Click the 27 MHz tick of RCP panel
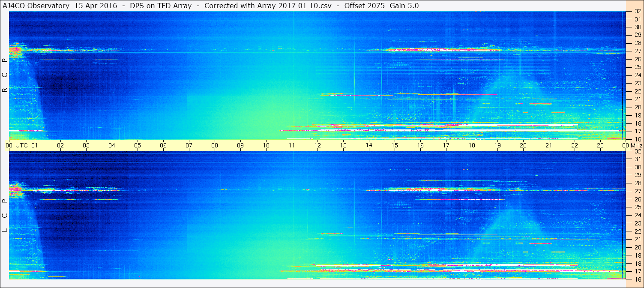 click(x=638, y=51)
